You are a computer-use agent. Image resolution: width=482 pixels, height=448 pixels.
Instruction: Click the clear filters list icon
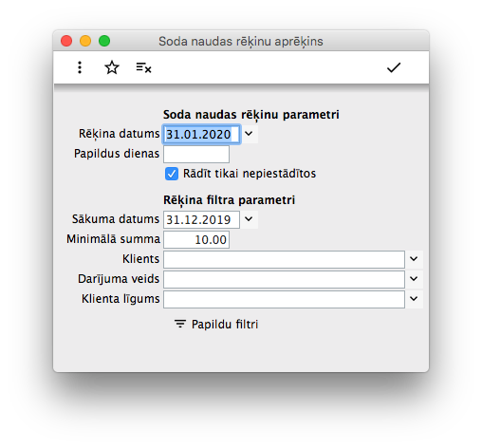point(143,67)
